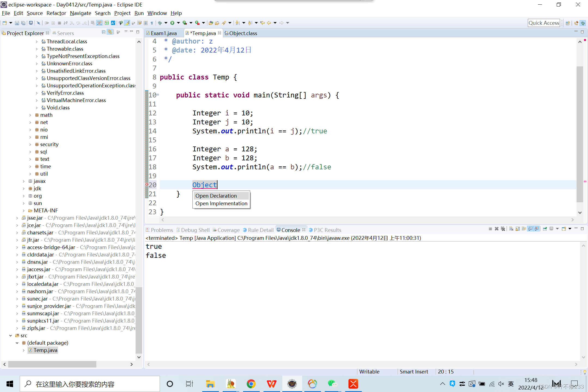588x392 pixels.
Task: Click the Quick Access search field
Action: point(544,23)
